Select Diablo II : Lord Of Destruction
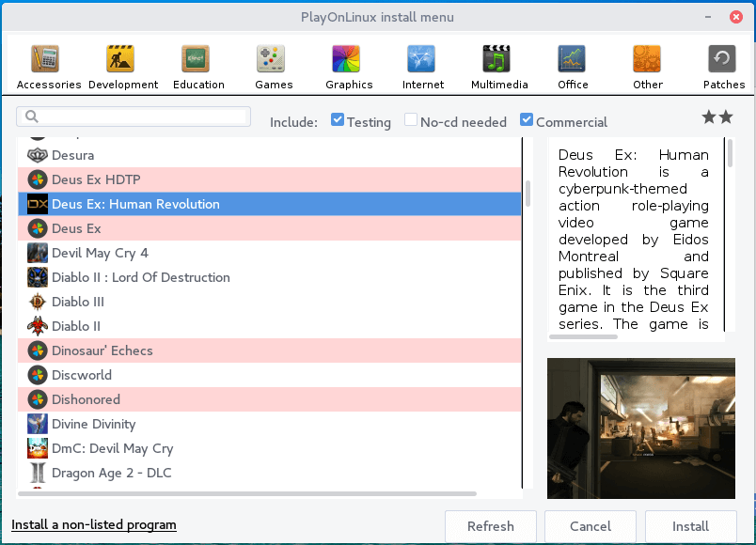The width and height of the screenshot is (756, 545). (141, 277)
